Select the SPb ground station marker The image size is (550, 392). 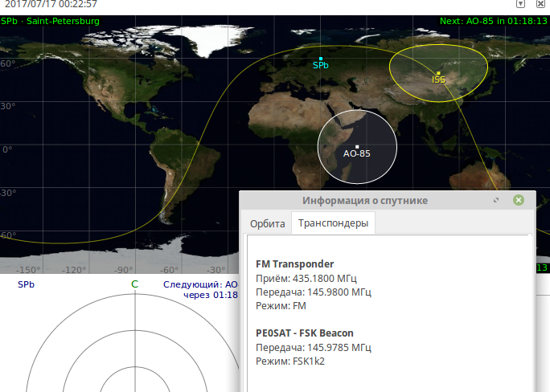[x=320, y=59]
